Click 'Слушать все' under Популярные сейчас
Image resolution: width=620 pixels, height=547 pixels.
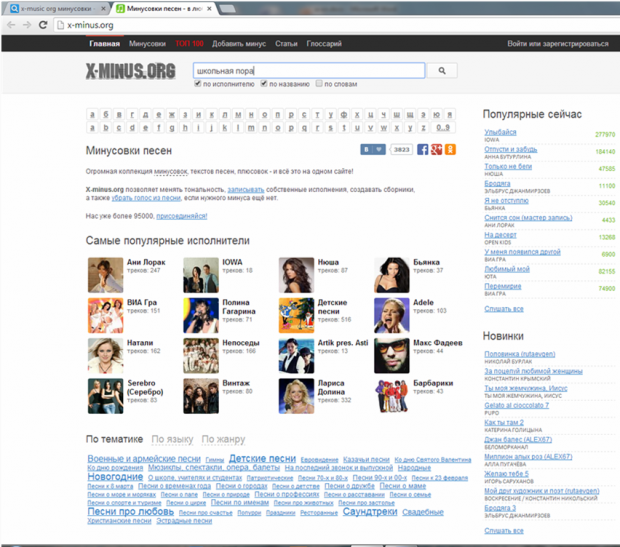point(504,309)
